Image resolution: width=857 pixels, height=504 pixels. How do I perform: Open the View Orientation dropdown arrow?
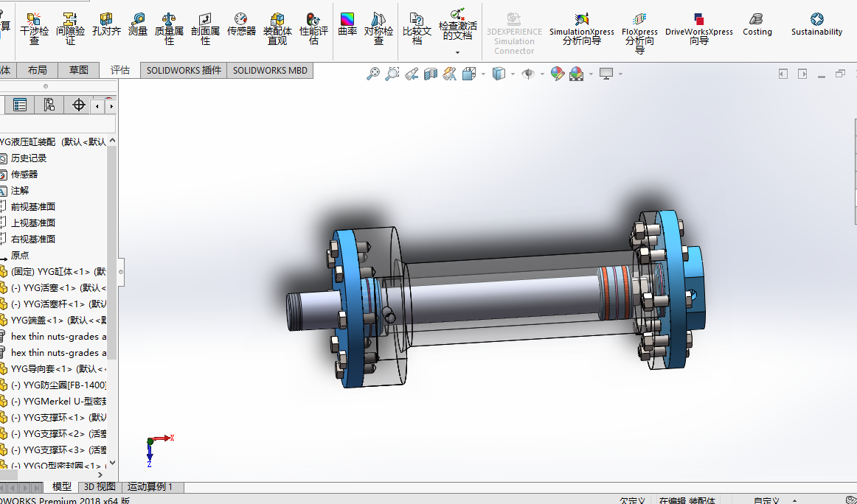coord(482,74)
